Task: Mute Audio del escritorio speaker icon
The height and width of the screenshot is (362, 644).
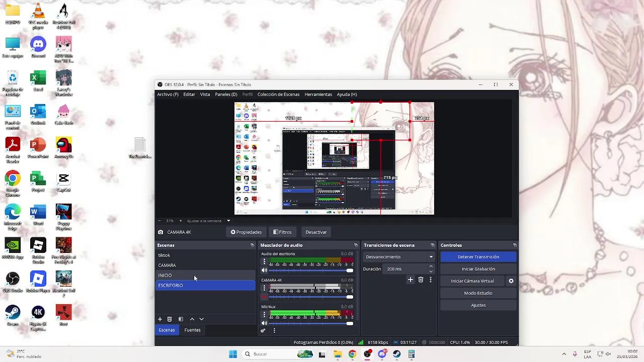Action: click(265, 270)
